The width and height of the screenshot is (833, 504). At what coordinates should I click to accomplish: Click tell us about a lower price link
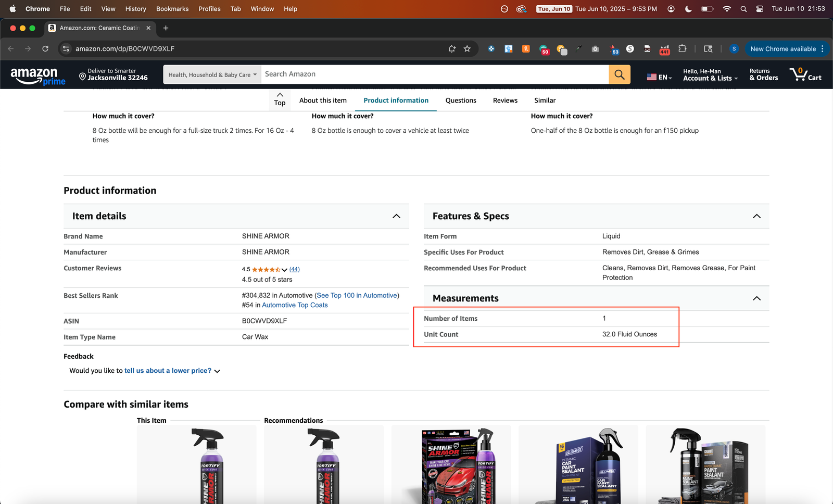168,371
